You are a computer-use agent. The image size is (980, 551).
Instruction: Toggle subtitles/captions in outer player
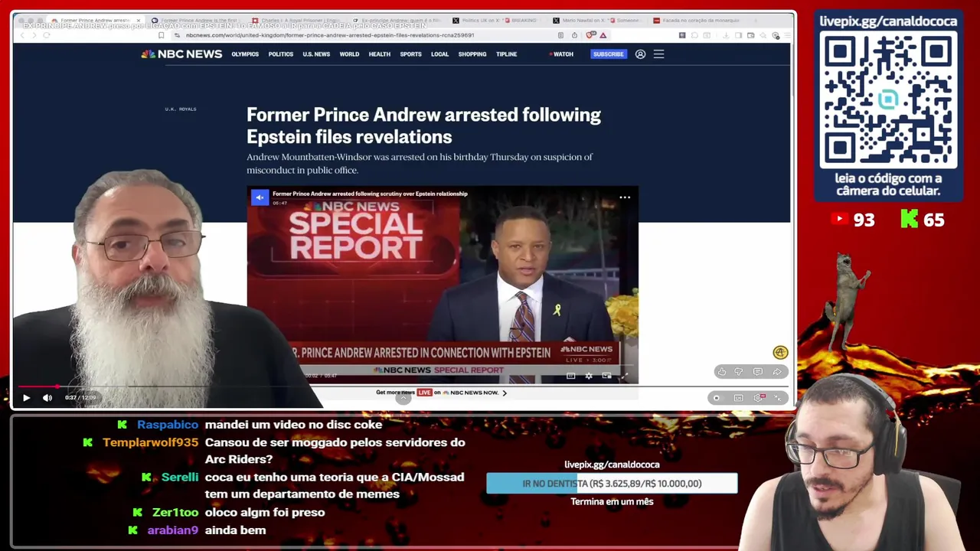[x=738, y=398]
